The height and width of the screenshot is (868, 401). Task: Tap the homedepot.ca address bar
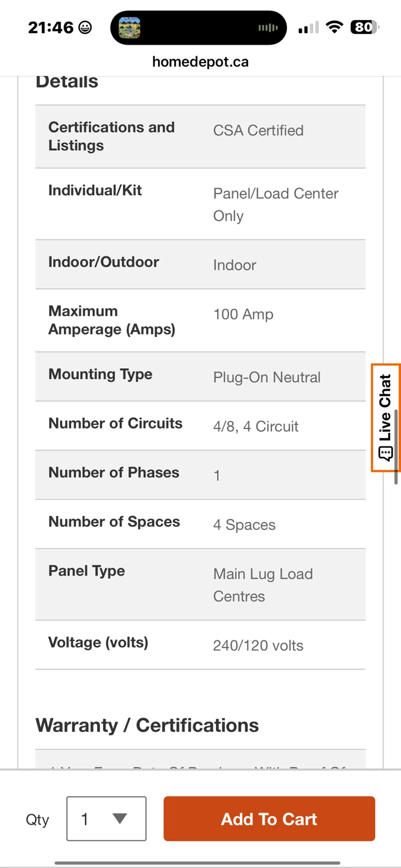point(200,61)
